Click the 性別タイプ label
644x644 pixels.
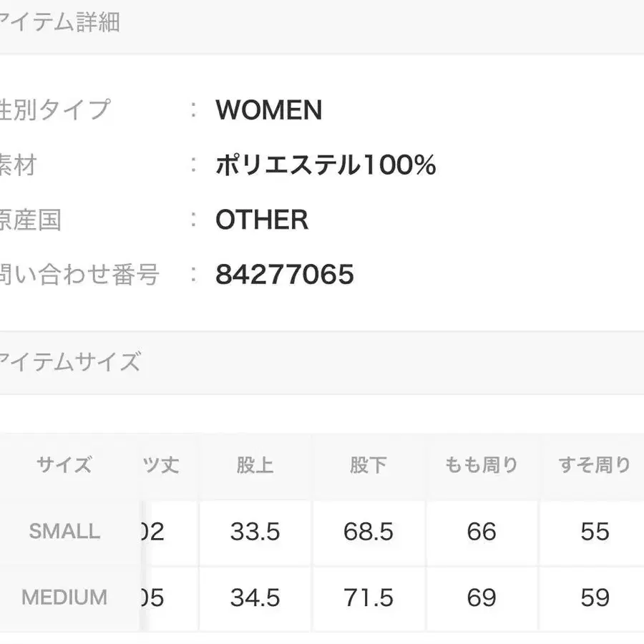[56, 110]
